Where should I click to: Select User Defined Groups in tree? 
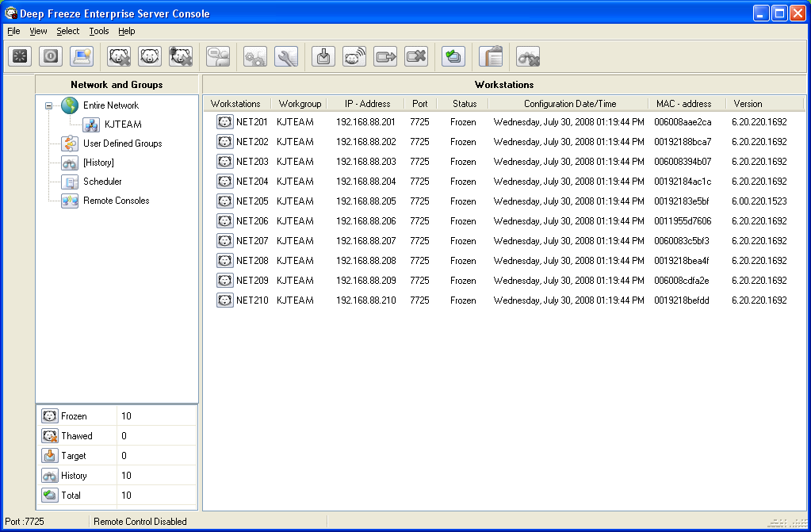click(x=123, y=144)
